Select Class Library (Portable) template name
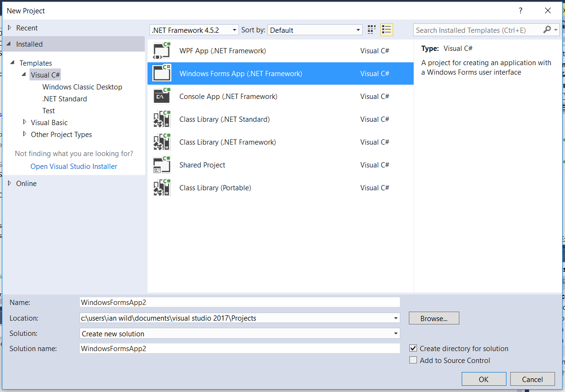The image size is (565, 392). pyautogui.click(x=215, y=188)
